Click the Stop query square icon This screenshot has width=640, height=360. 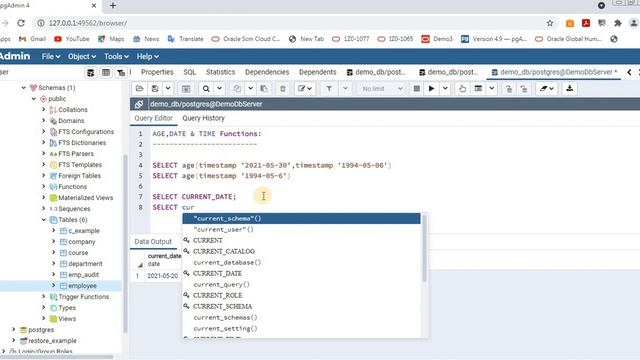(x=416, y=89)
